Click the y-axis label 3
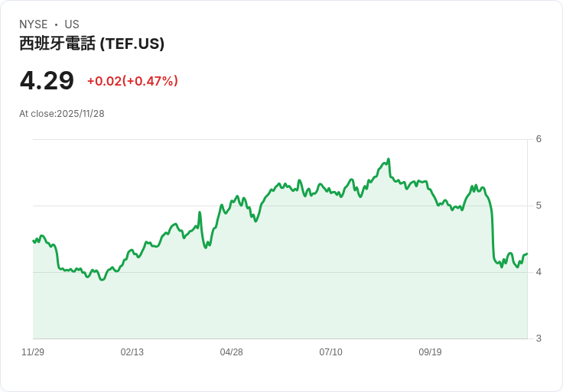563x392 pixels. (x=539, y=339)
